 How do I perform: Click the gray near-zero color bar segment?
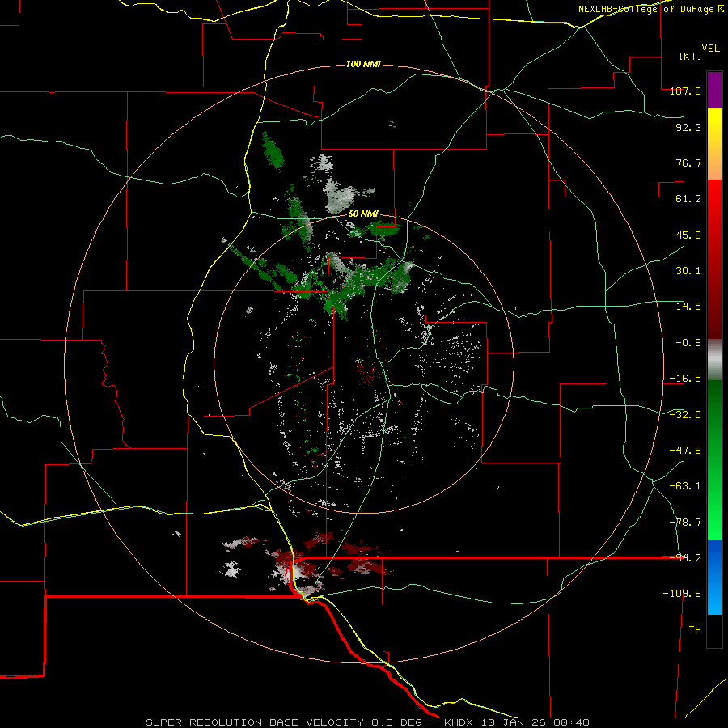[714, 360]
